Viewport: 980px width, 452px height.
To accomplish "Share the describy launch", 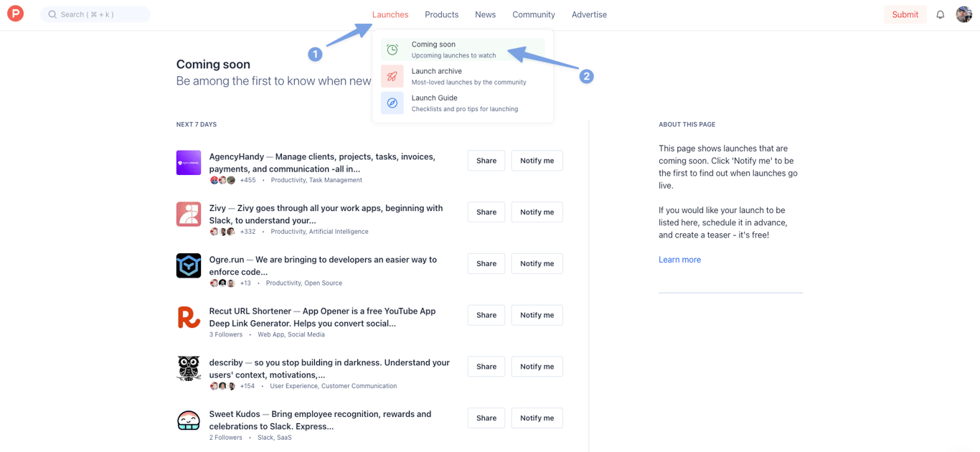I will coord(486,367).
